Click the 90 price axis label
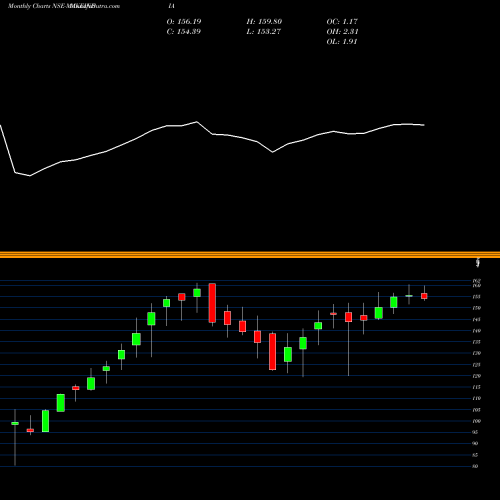Screen dimensions: 500x500 click(x=475, y=444)
